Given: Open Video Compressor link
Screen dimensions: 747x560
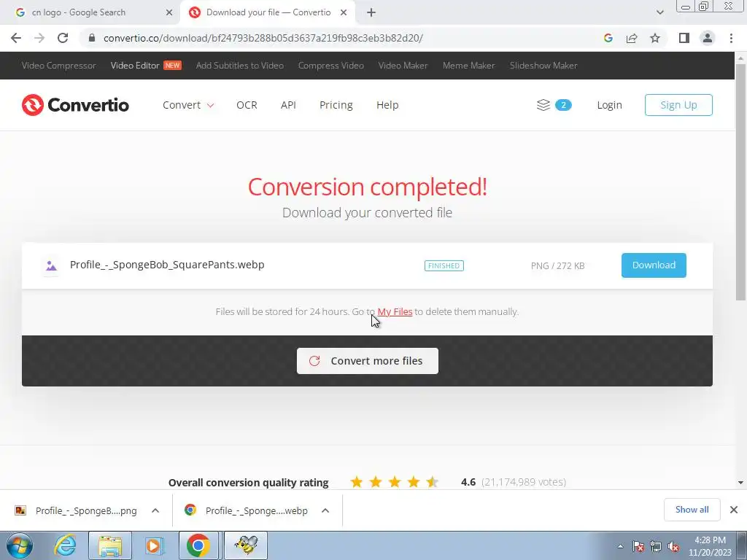Looking at the screenshot, I should click(58, 66).
